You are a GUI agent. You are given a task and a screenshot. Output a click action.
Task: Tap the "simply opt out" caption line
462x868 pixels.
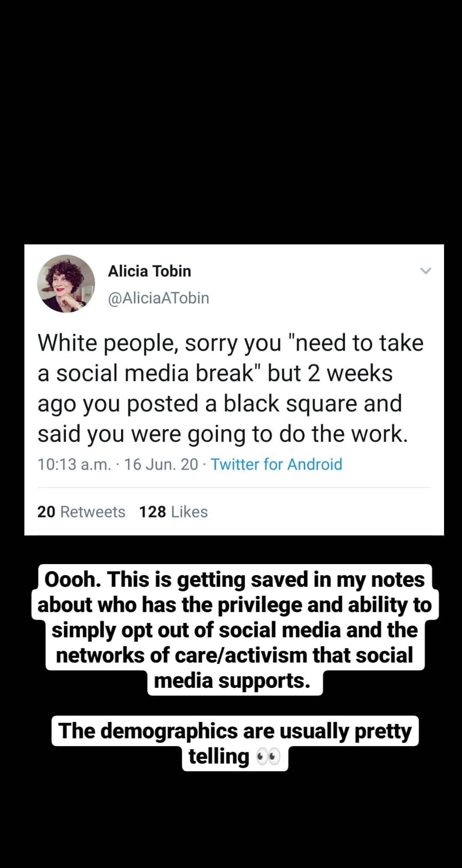pyautogui.click(x=234, y=630)
